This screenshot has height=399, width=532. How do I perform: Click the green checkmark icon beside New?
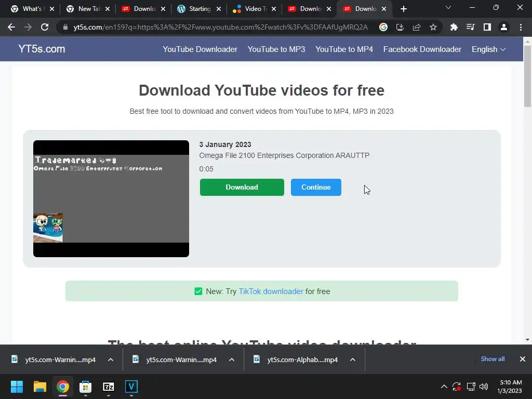[198, 291]
